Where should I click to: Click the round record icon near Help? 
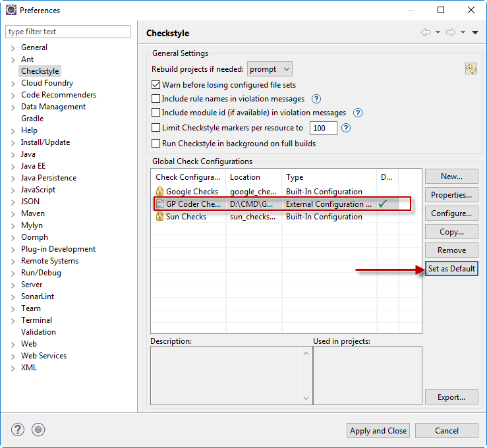click(38, 430)
